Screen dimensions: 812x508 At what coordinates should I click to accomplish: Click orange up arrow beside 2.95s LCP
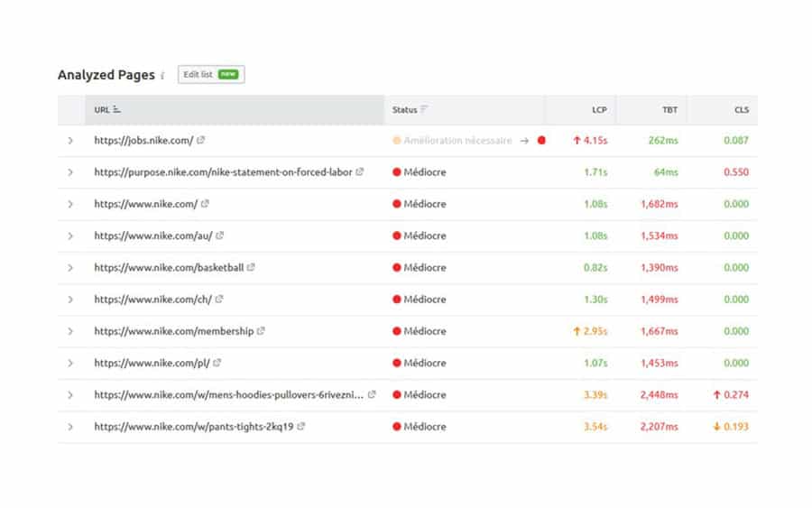point(577,331)
